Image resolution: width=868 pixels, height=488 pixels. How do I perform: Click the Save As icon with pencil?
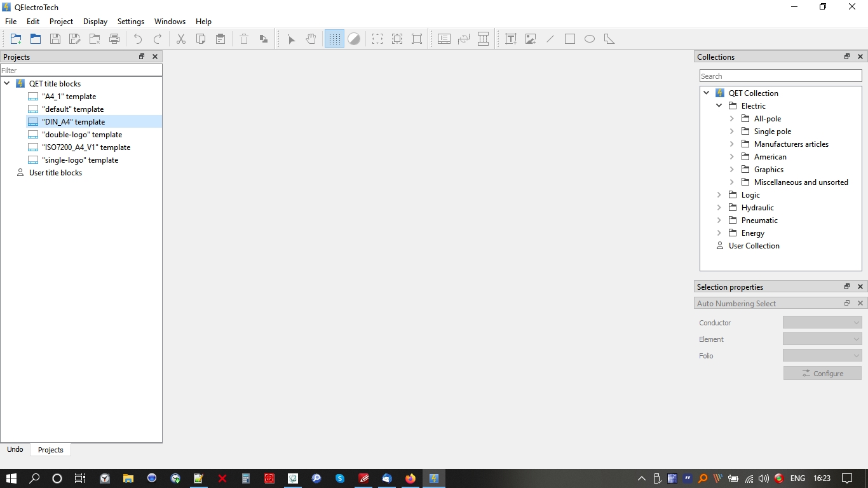click(x=75, y=39)
